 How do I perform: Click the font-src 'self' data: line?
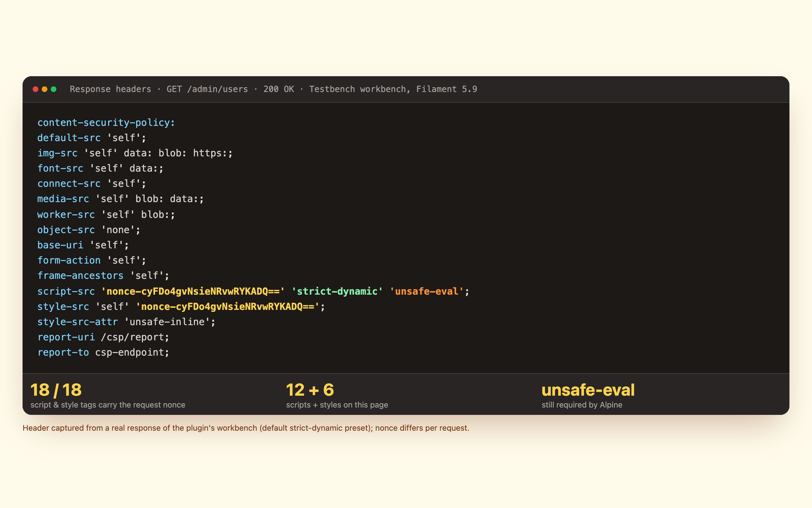(100, 168)
